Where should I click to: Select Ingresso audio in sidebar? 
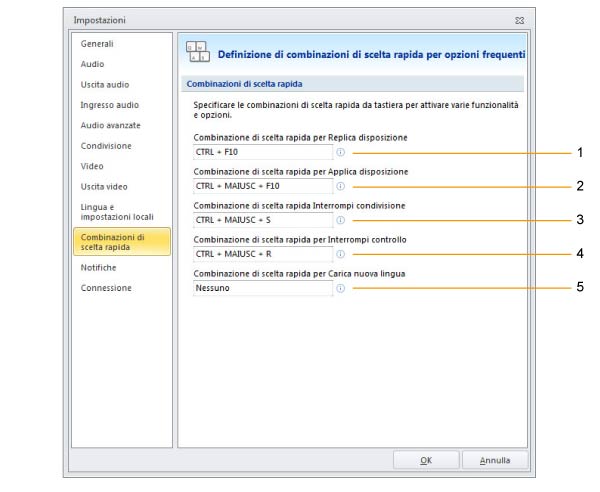(109, 105)
